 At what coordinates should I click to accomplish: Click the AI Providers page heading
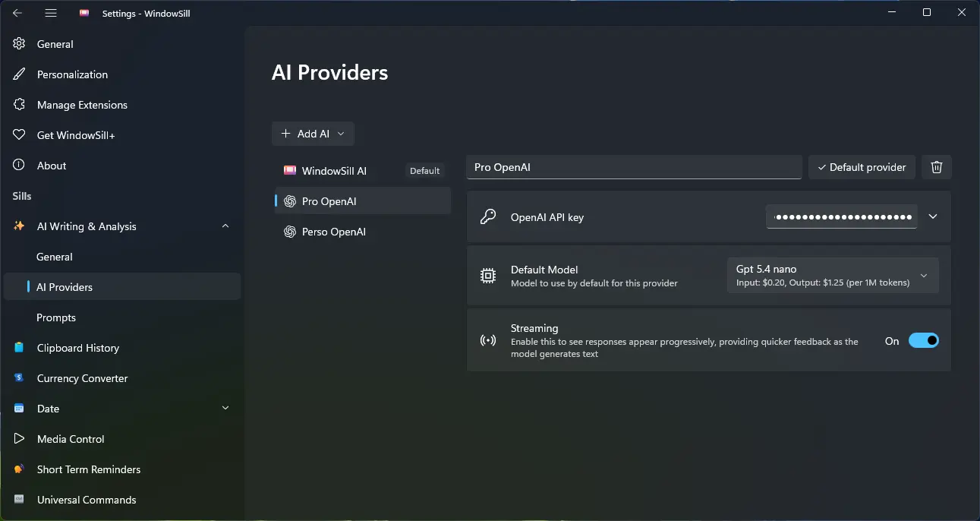click(329, 72)
